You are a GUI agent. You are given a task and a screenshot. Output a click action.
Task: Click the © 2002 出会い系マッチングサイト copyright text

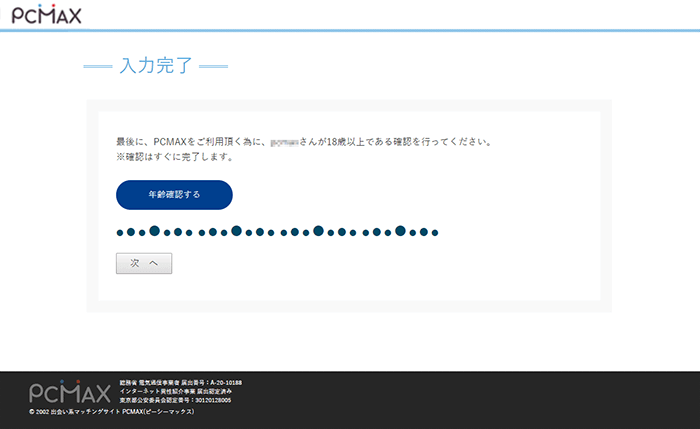(112, 412)
